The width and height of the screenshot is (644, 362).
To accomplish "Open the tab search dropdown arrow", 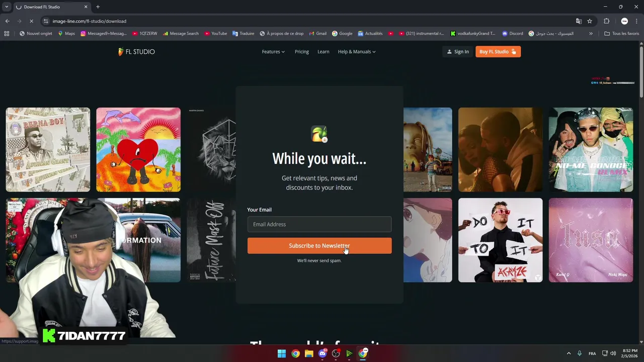I will coord(7,7).
